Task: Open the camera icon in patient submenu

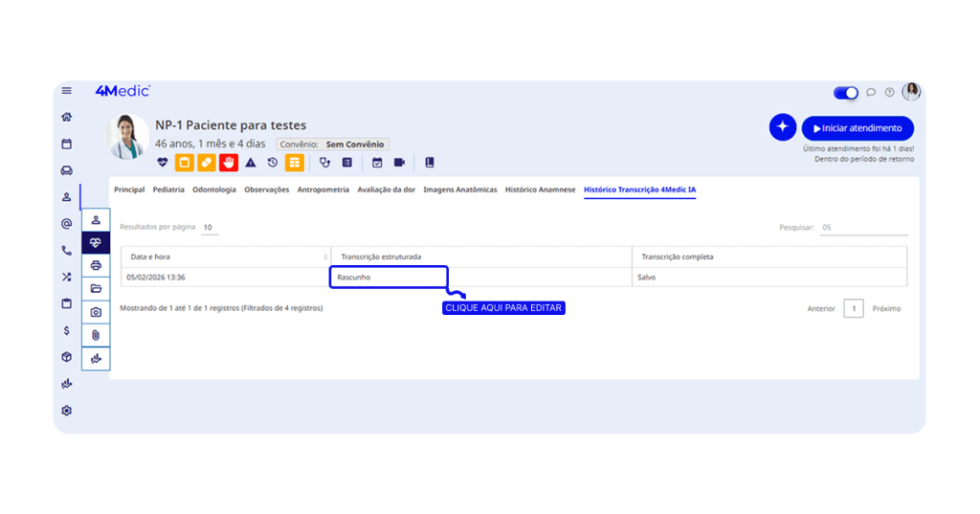Action: coord(96,312)
